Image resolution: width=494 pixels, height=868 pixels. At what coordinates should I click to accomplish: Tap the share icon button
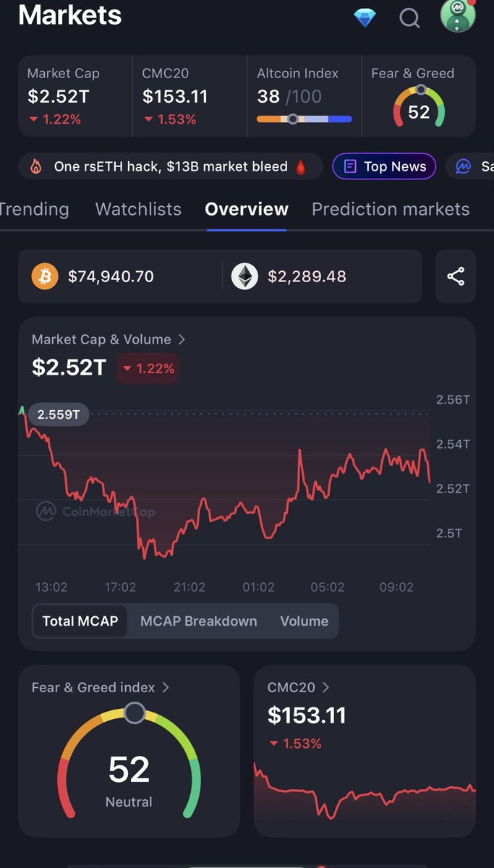coord(456,276)
